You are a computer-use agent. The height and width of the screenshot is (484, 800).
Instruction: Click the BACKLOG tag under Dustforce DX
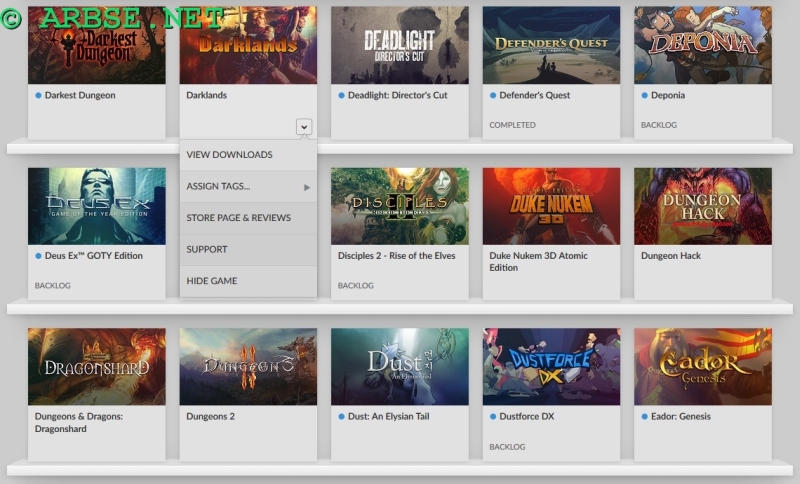507,447
